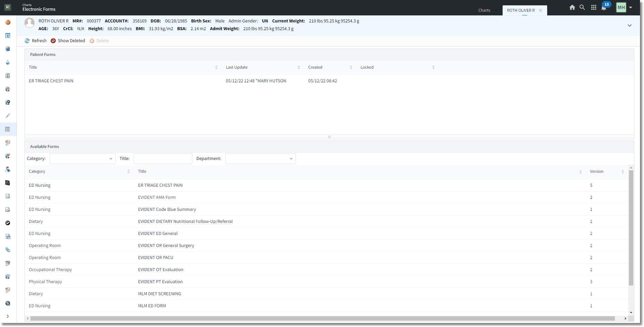
Task: Open MLM DIET SCREENING form
Action: pos(159,294)
